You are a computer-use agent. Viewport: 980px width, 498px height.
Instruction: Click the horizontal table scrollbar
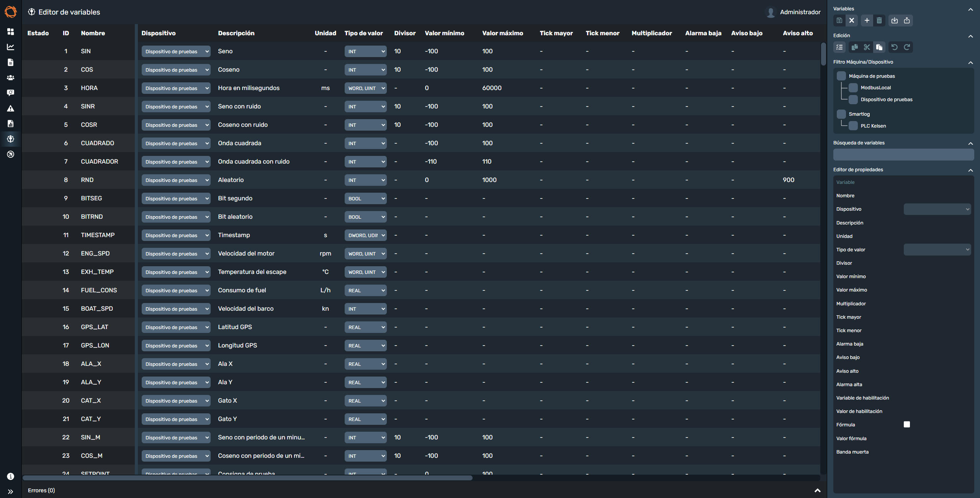247,478
